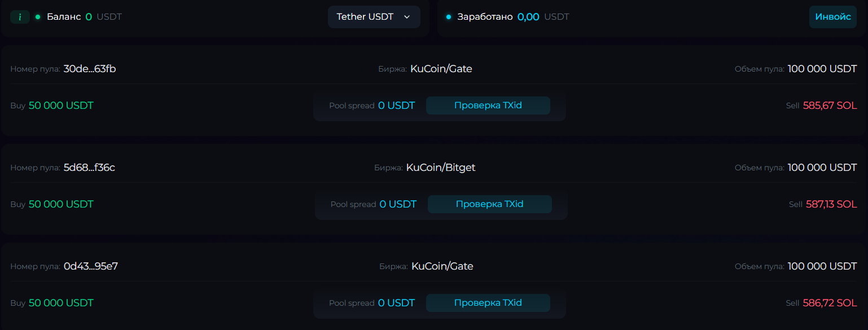Select pool number 5d68...f36c
868x330 pixels.
[x=89, y=168]
